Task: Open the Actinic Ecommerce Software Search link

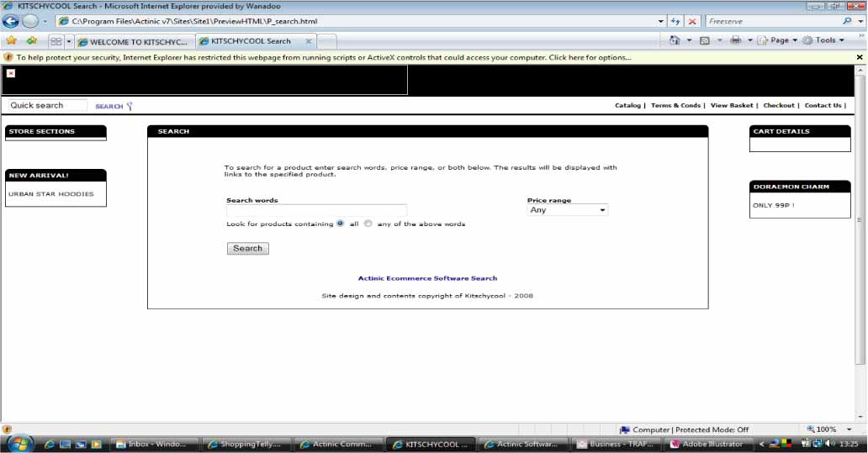Action: coord(427,278)
